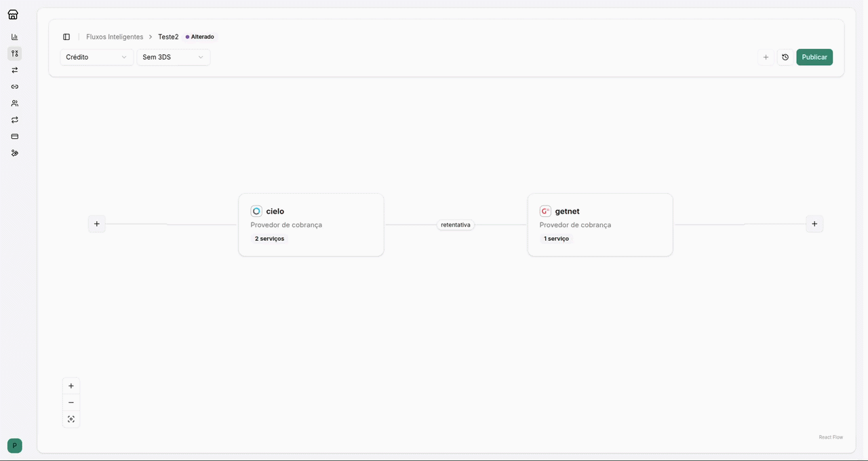The width and height of the screenshot is (868, 461).
Task: Click the sidebar icon below the card icon
Action: click(x=15, y=153)
